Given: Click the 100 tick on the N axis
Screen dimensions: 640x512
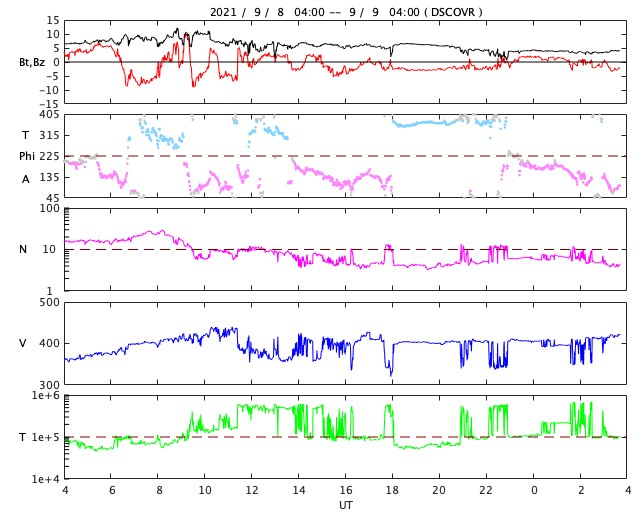Looking at the screenshot, I should 49,208.
